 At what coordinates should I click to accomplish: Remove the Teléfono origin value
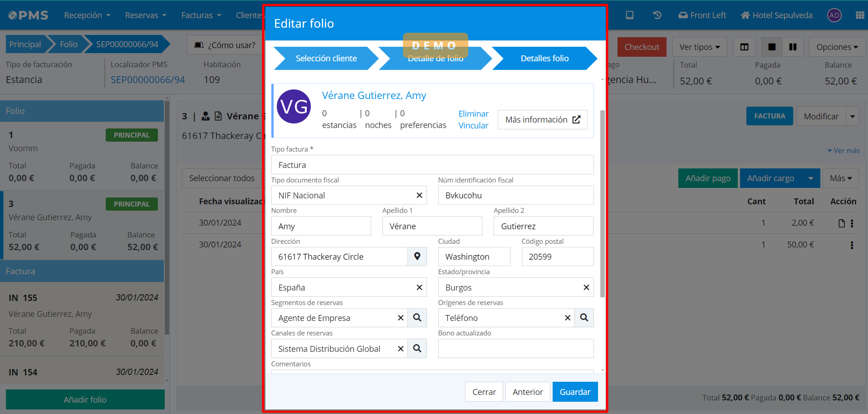567,318
